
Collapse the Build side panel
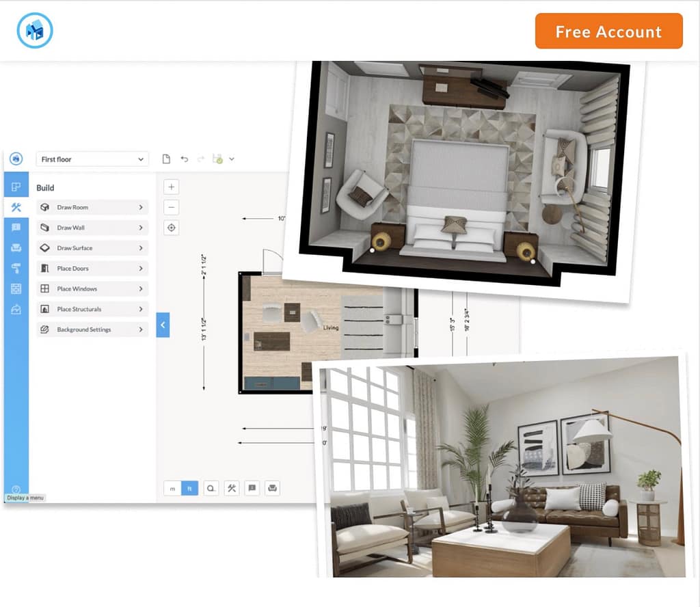point(163,325)
